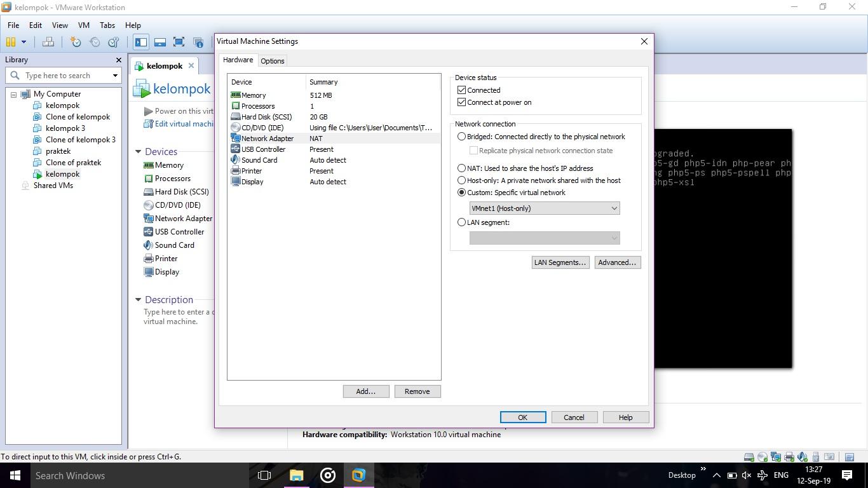Show hidden system tray icons chevron
This screenshot has width=868, height=488.
[716, 475]
